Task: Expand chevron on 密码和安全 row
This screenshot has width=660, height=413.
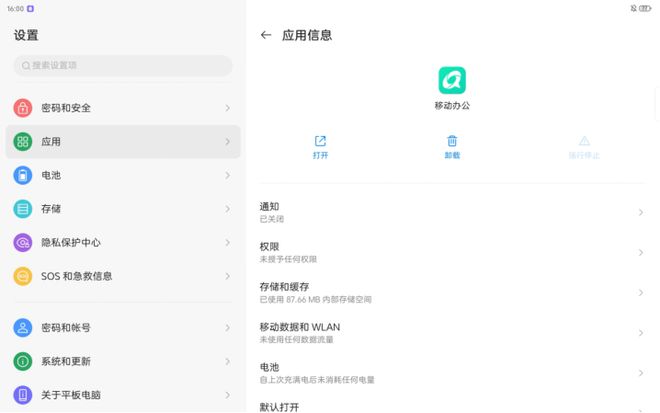Action: [x=227, y=108]
